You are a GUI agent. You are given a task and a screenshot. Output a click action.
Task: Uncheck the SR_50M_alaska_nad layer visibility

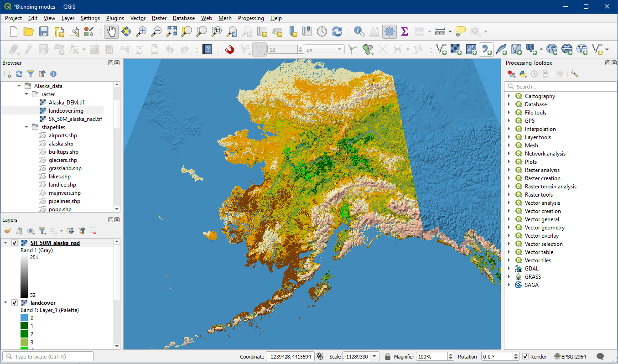coord(15,243)
